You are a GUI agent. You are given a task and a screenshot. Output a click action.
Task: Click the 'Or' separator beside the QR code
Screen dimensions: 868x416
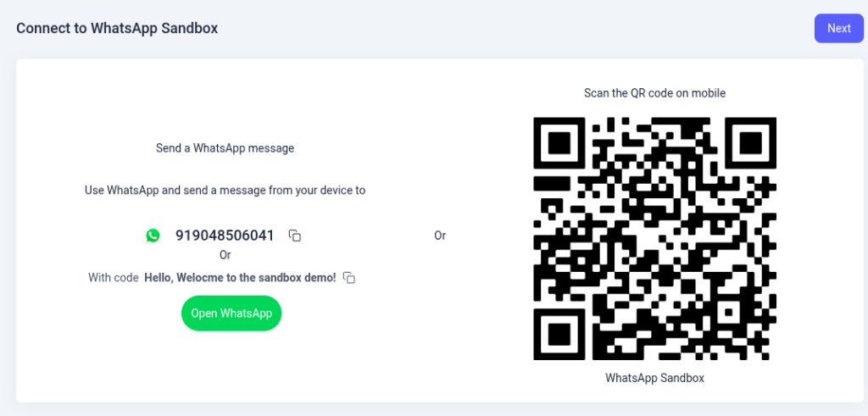pos(440,236)
